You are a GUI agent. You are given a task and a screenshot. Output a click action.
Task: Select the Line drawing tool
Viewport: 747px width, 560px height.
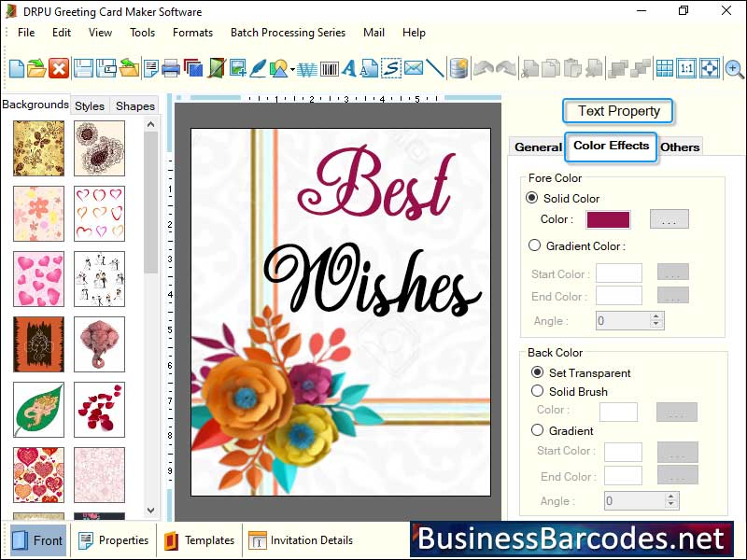[x=434, y=68]
